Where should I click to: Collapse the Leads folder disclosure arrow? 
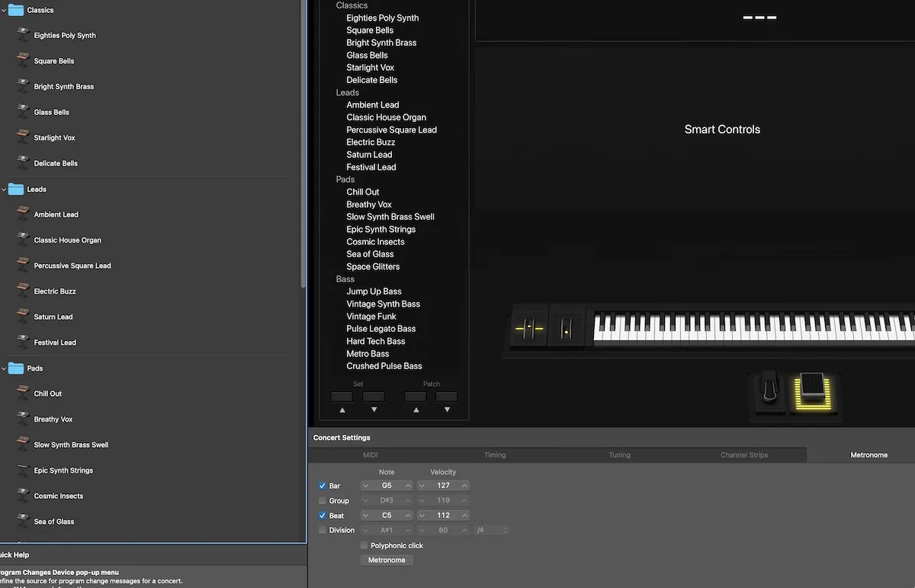(x=4, y=189)
